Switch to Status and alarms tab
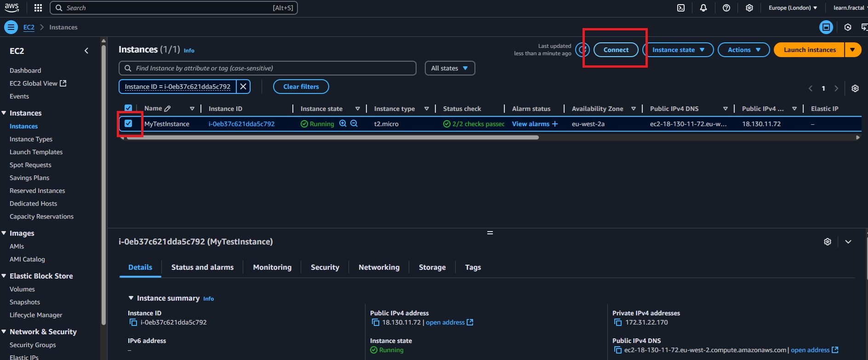868x360 pixels. 202,267
